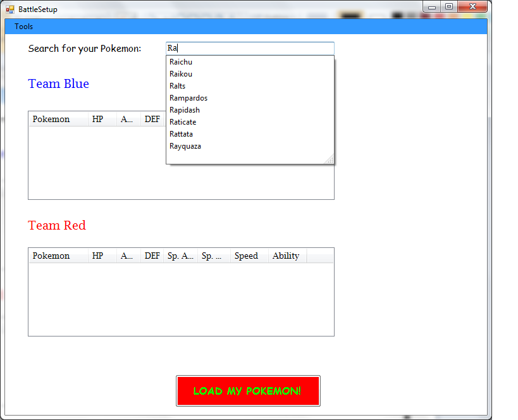Click Team Red's Sp. A... column header
This screenshot has height=420, width=518.
(x=180, y=256)
